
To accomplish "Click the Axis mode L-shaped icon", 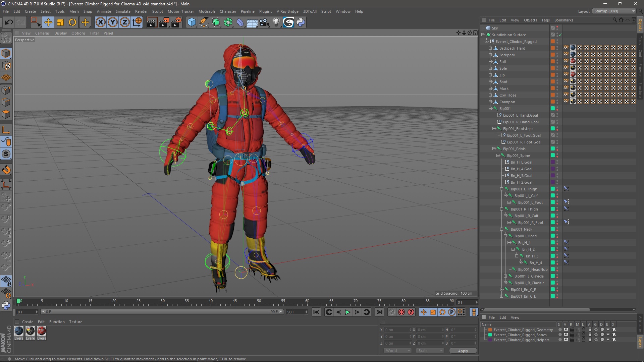I will point(6,130).
